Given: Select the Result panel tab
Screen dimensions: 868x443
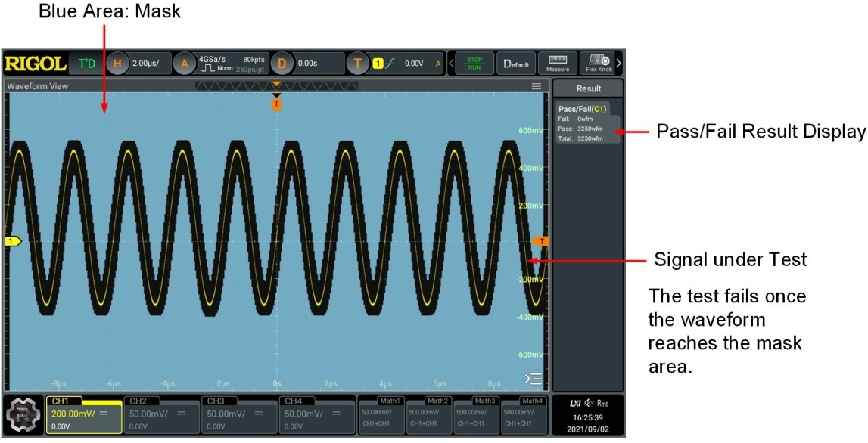Looking at the screenshot, I should coord(588,88).
